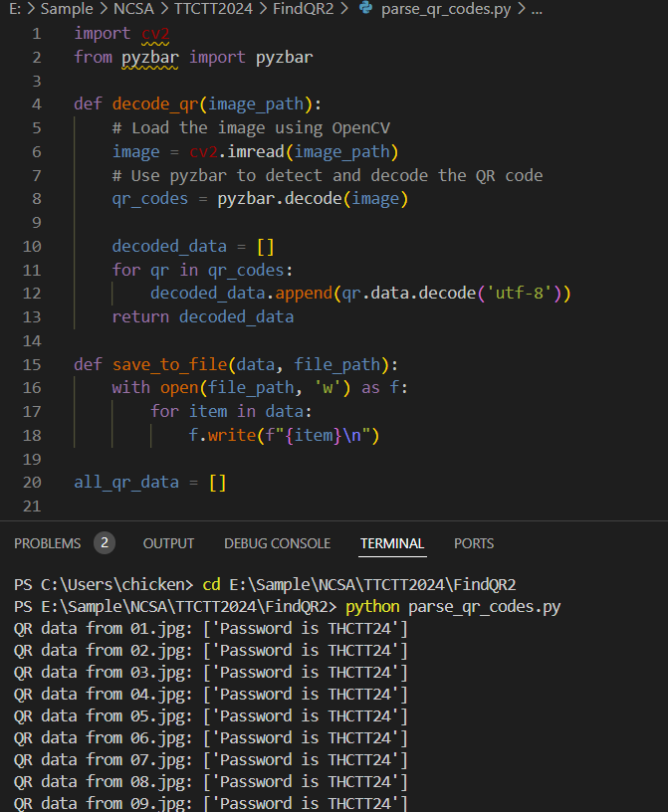Click 'for item in data' on line 17
The width and height of the screenshot is (668, 812).
231,412
